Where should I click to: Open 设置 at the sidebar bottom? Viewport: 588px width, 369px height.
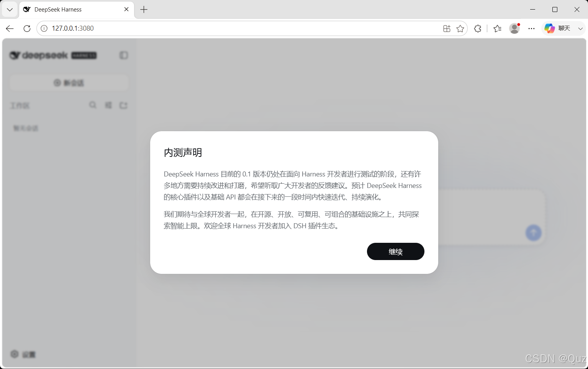(23, 354)
